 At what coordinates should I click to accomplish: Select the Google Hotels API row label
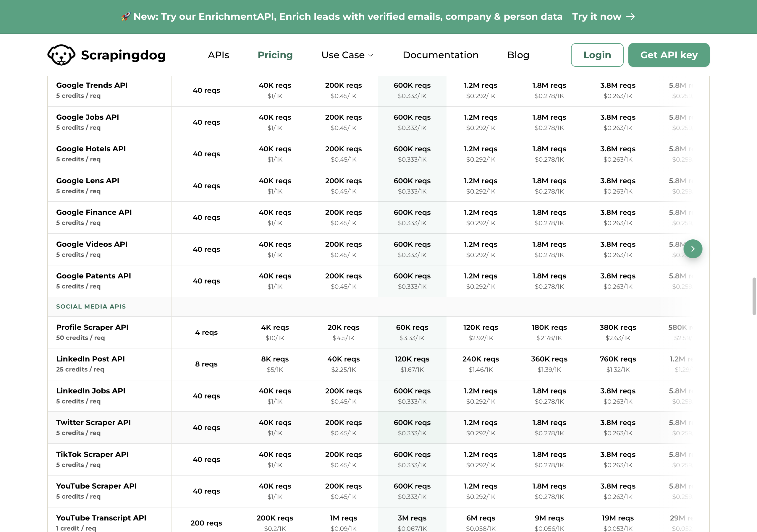[91, 149]
